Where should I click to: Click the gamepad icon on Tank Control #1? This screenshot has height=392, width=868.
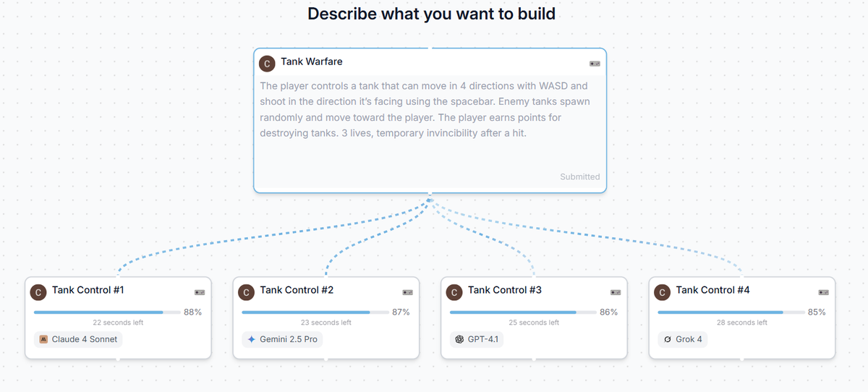(200, 292)
